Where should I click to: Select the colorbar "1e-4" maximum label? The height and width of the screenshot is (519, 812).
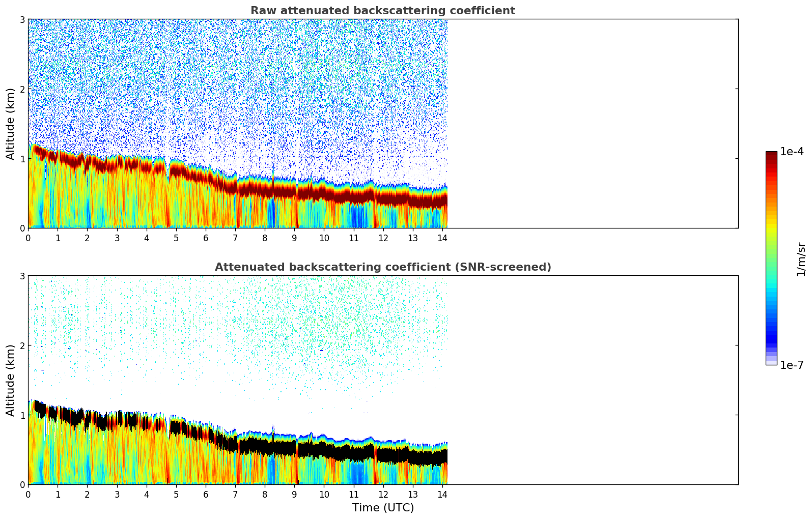coord(792,152)
